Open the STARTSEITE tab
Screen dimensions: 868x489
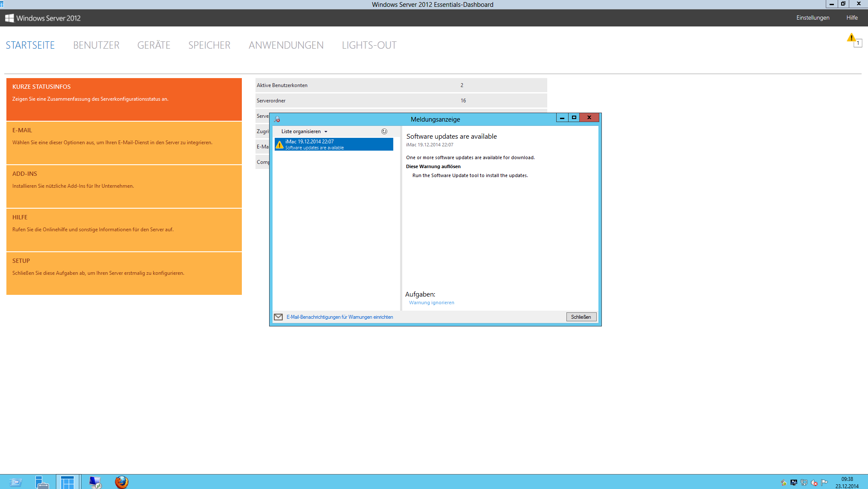tap(30, 45)
